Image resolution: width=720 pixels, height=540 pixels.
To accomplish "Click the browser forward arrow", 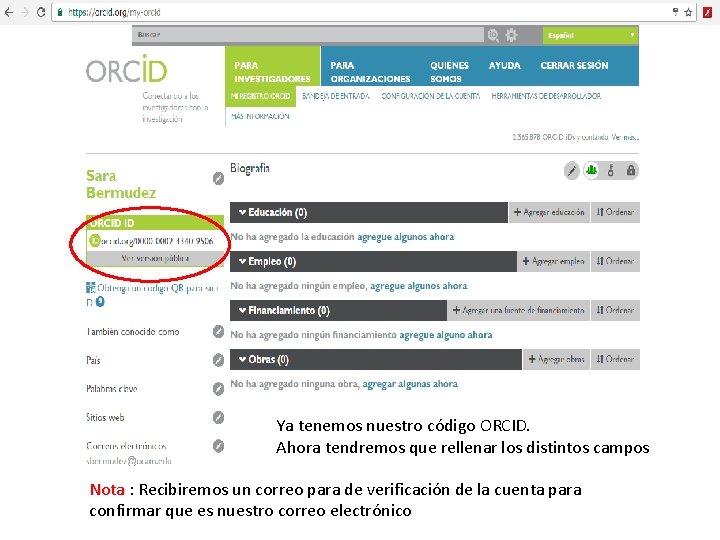I will (x=25, y=12).
